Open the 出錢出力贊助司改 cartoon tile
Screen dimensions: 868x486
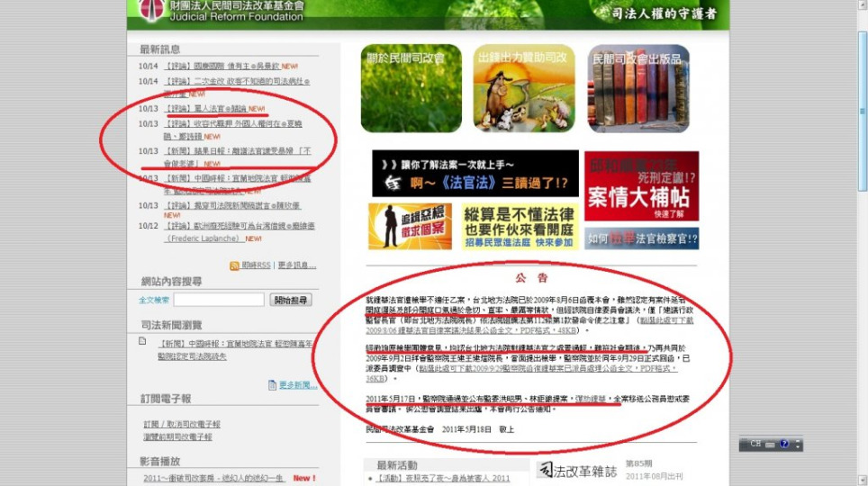point(523,88)
